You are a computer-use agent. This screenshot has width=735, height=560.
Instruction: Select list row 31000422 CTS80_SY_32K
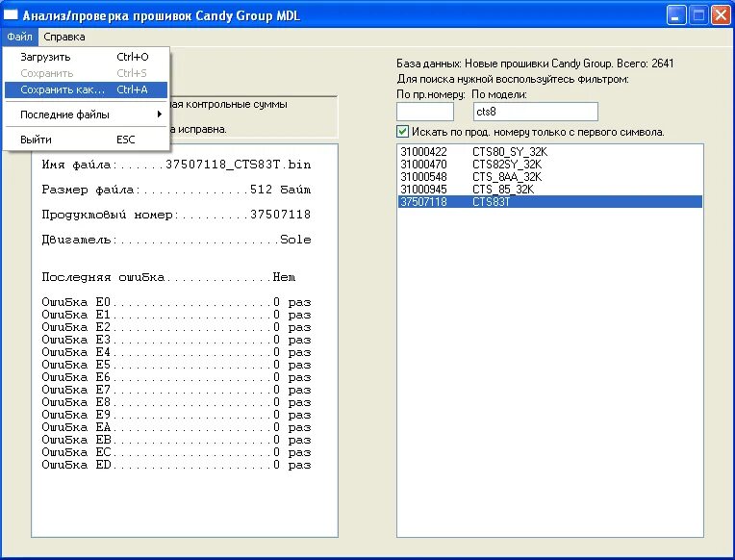549,151
